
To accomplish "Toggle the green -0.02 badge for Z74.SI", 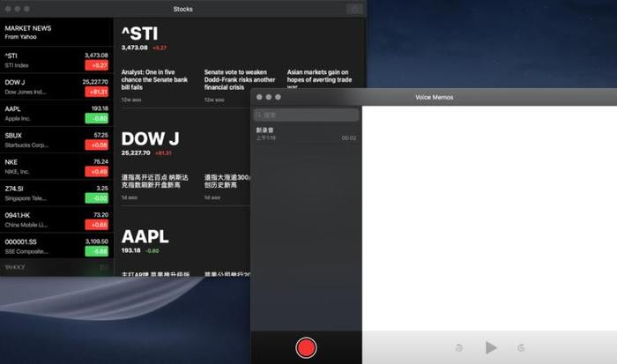I will click(x=96, y=198).
